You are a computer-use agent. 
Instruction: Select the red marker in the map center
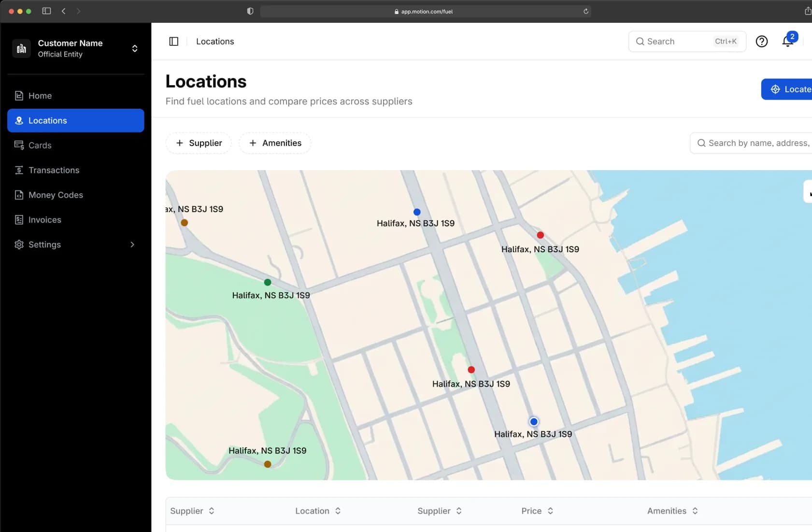(471, 370)
